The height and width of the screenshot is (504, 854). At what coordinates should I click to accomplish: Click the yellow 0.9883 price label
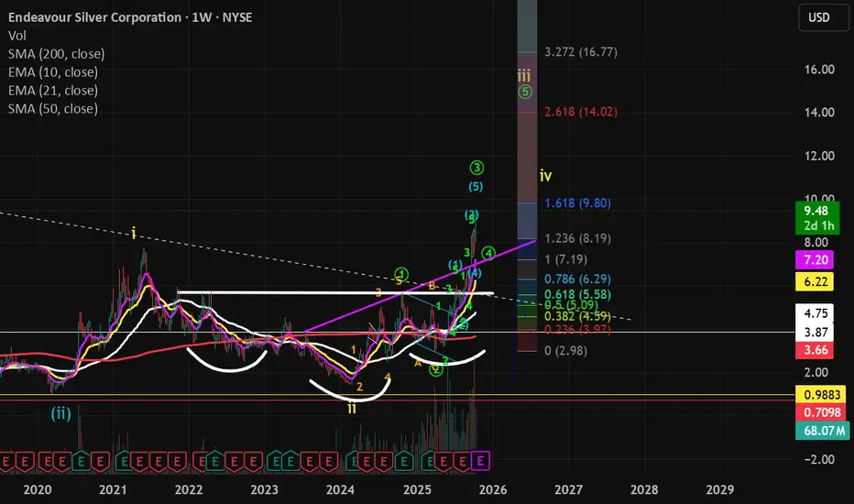(x=821, y=394)
